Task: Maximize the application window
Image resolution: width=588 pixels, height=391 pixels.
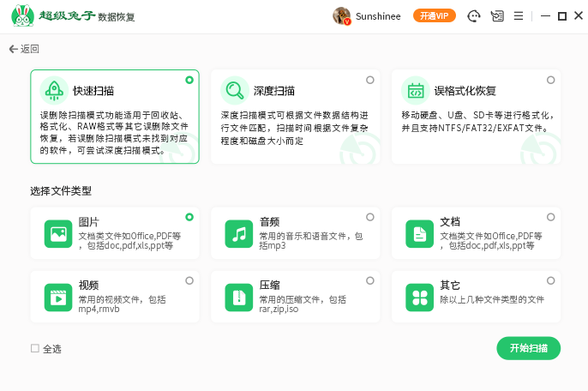Action: (x=562, y=16)
